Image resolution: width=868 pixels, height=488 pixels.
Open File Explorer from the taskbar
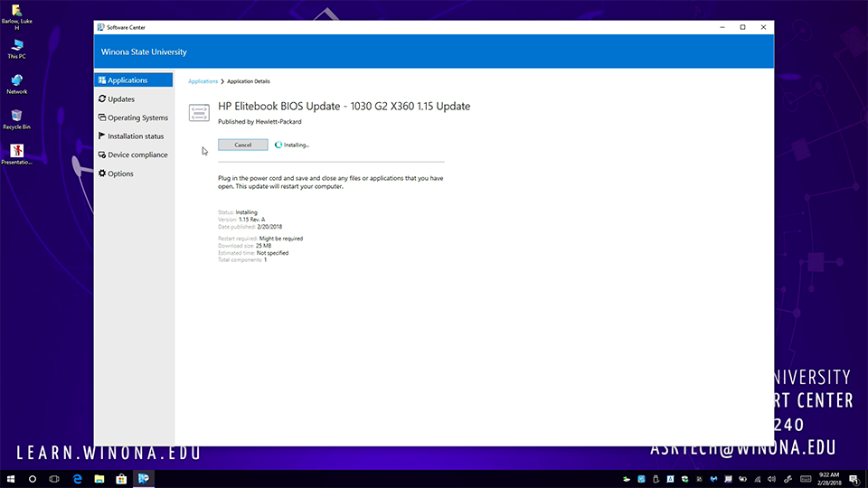click(x=99, y=478)
